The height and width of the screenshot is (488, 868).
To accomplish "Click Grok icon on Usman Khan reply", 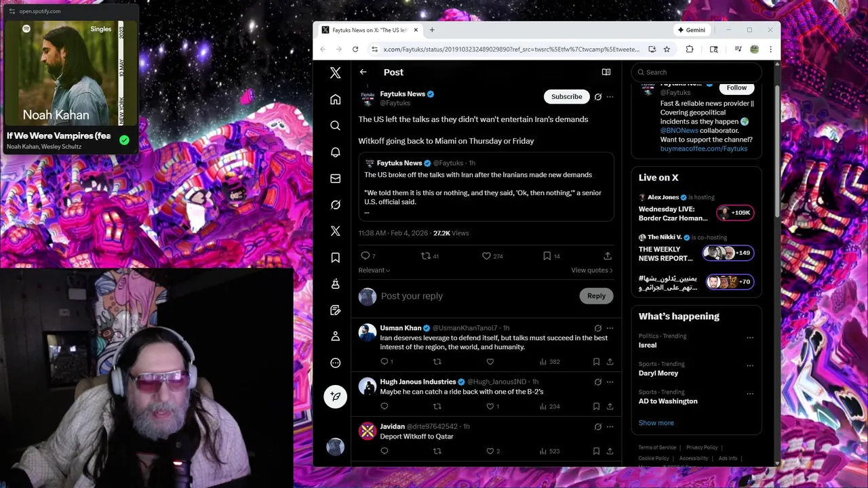I will 597,328.
